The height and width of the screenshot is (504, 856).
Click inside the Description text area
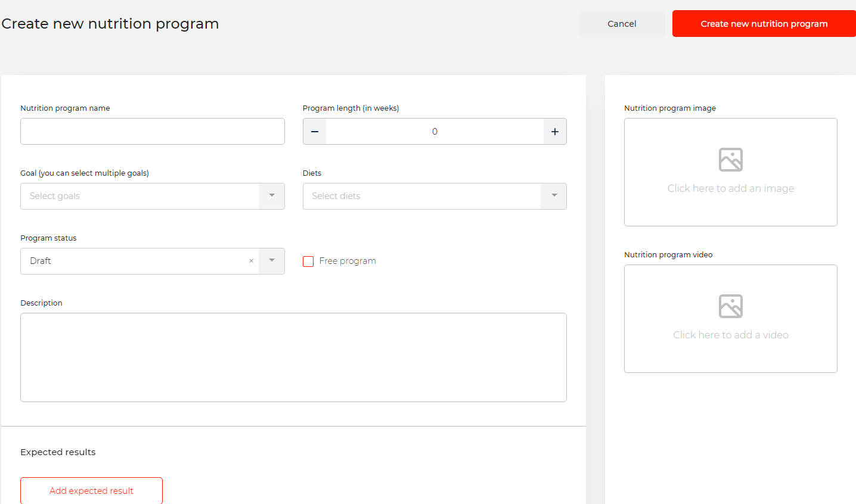293,357
